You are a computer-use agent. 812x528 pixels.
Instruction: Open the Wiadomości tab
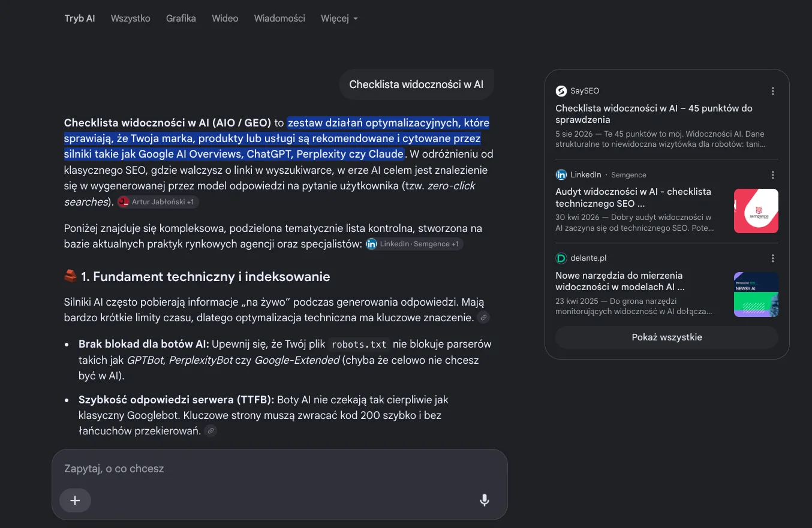(x=279, y=19)
